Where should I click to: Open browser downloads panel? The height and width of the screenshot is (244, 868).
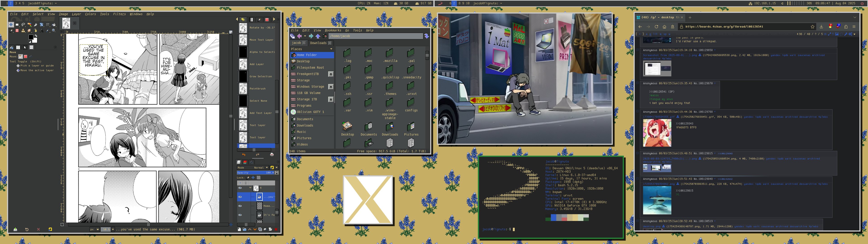[x=821, y=27]
